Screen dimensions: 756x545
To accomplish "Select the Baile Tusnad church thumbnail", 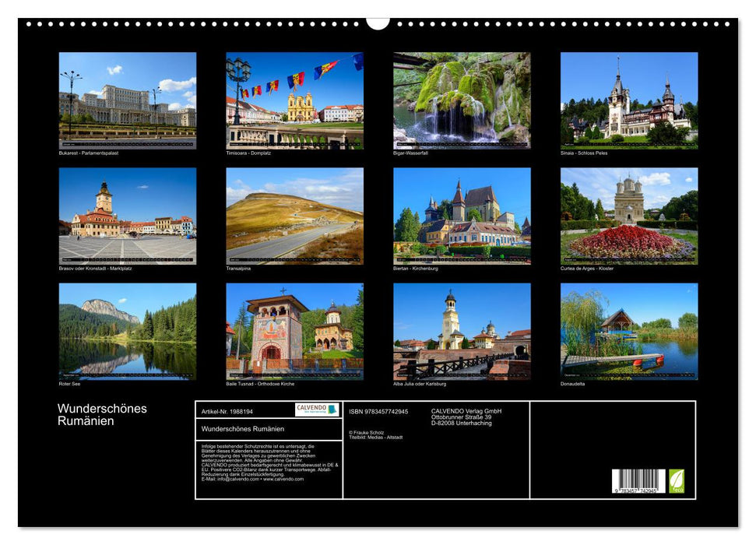I will pyautogui.click(x=294, y=331).
